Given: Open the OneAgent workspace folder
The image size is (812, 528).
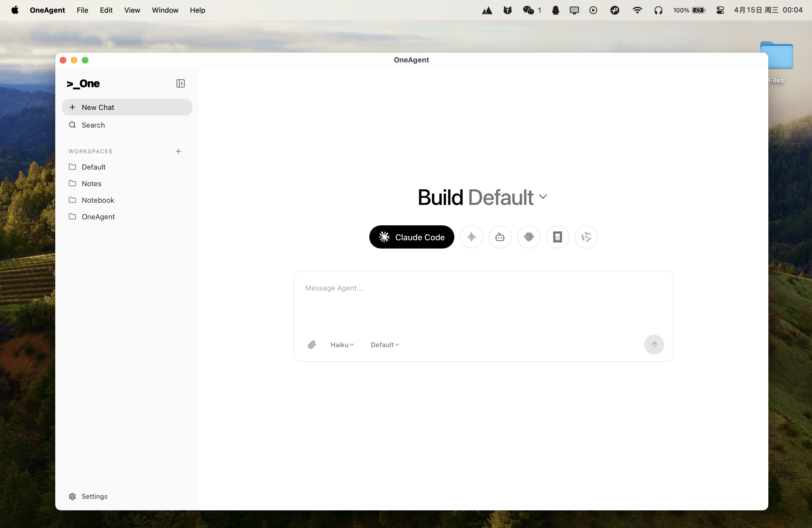Looking at the screenshot, I should click(127, 217).
